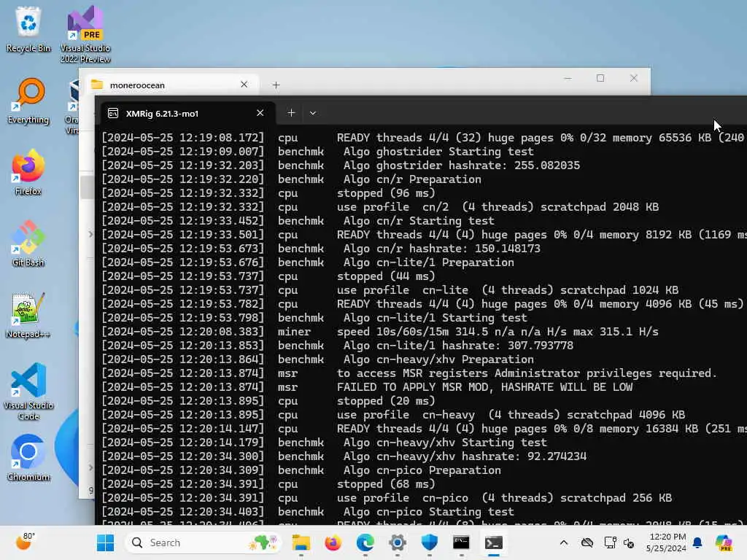Select the XMRig 6.21.3-mo1 terminal tab

[x=186, y=113]
